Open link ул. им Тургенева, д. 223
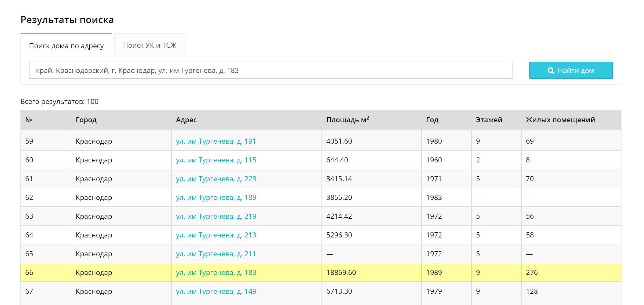Viewport: 644px width, 305px height. [216, 179]
